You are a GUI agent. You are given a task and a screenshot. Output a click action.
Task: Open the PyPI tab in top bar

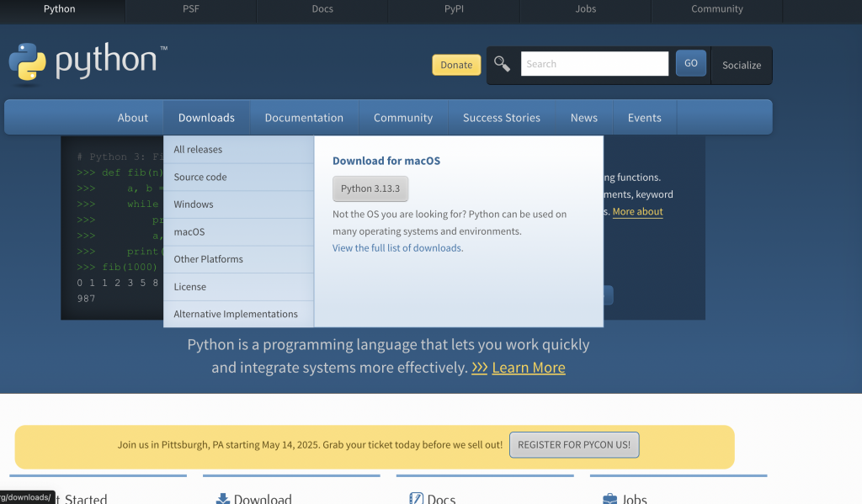454,8
